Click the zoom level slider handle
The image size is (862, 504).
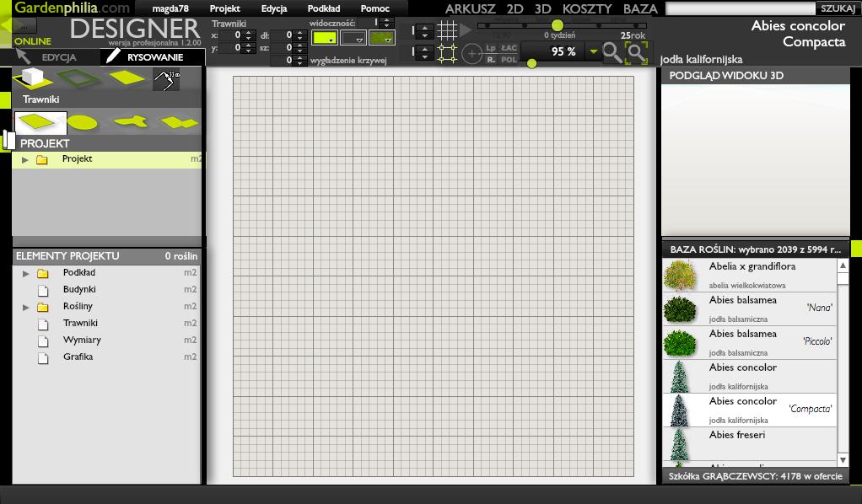point(531,64)
